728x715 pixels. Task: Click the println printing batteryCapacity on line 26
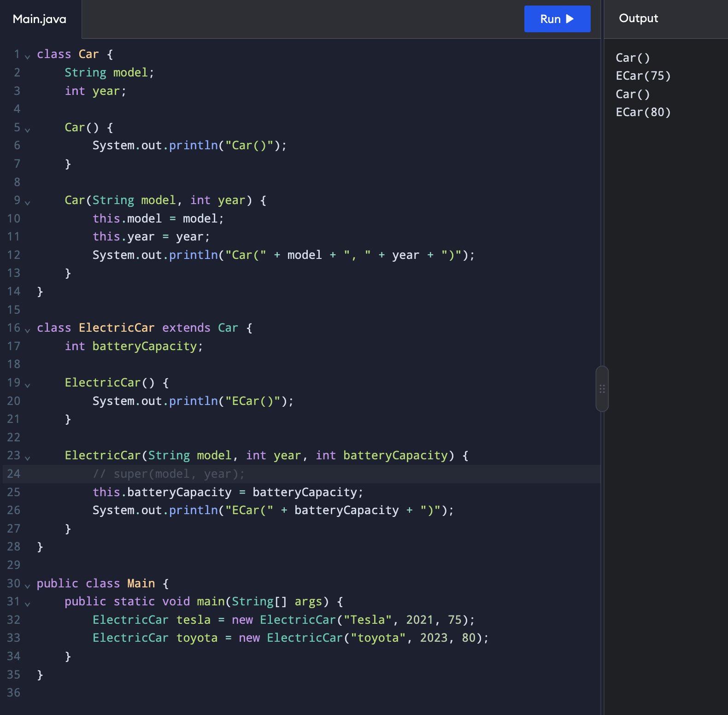tap(273, 510)
